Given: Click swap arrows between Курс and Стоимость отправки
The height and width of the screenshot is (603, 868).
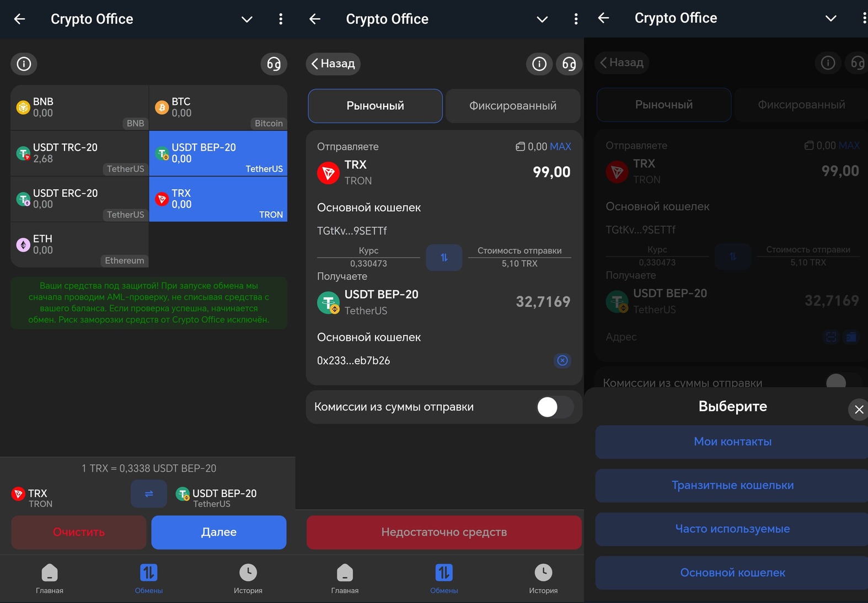Looking at the screenshot, I should point(444,258).
